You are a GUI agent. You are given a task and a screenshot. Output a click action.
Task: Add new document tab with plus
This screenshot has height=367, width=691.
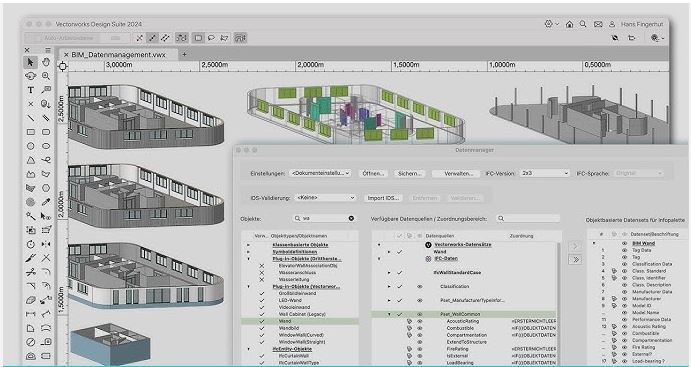(x=185, y=55)
